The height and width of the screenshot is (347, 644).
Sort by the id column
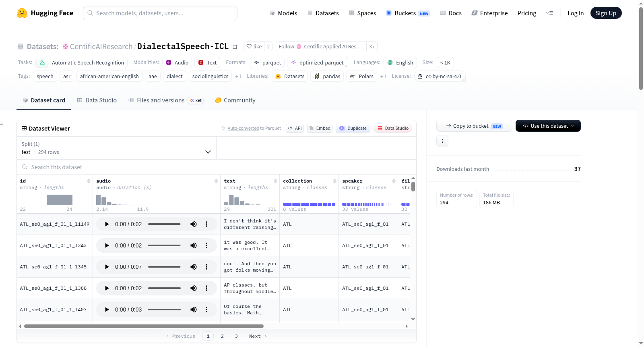89,181
